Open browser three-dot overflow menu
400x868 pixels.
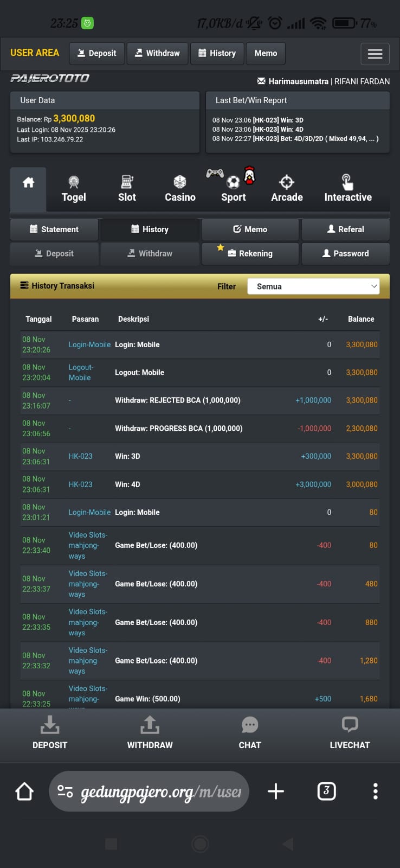point(375,791)
